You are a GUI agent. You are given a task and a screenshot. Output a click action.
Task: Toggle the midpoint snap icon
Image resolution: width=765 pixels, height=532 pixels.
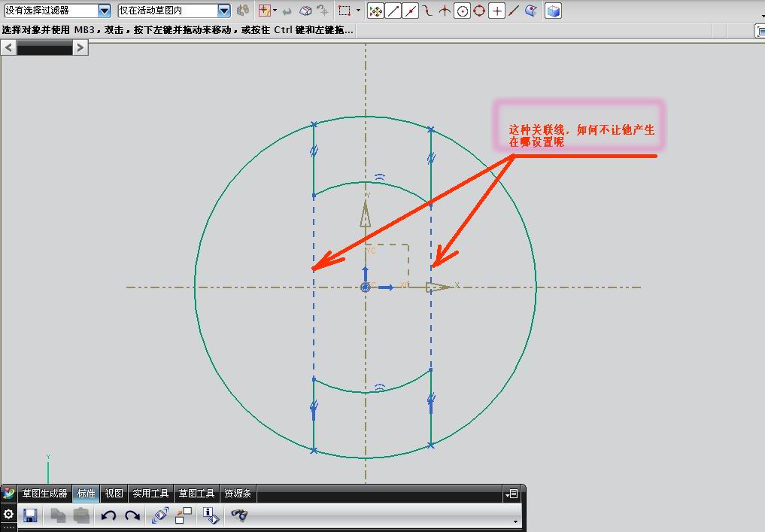click(411, 11)
